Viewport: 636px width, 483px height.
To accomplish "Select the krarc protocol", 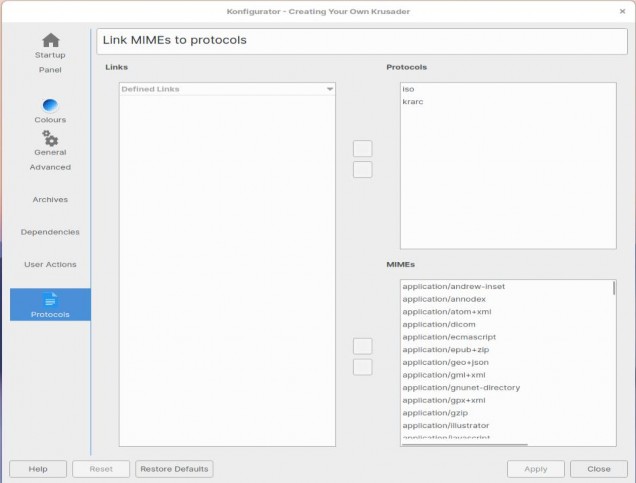I will tap(508, 102).
